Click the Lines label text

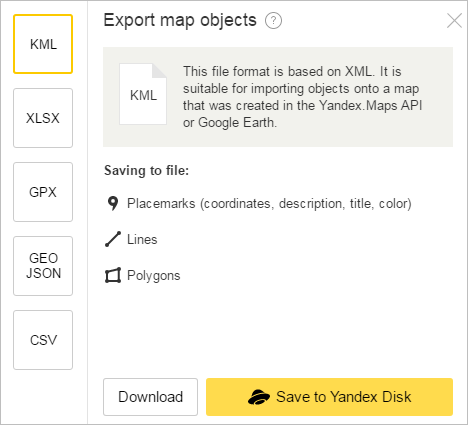[142, 239]
